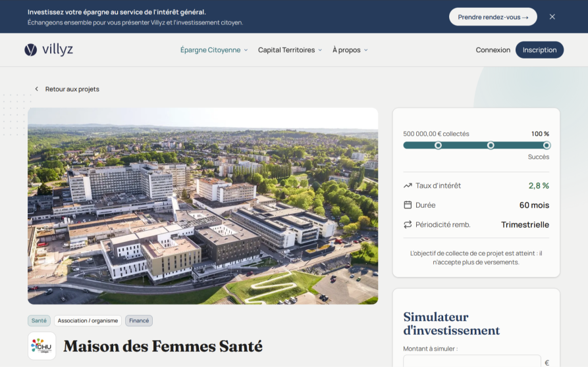The width and height of the screenshot is (588, 367).
Task: Click the 2,8 % interest rate value
Action: [x=539, y=185]
